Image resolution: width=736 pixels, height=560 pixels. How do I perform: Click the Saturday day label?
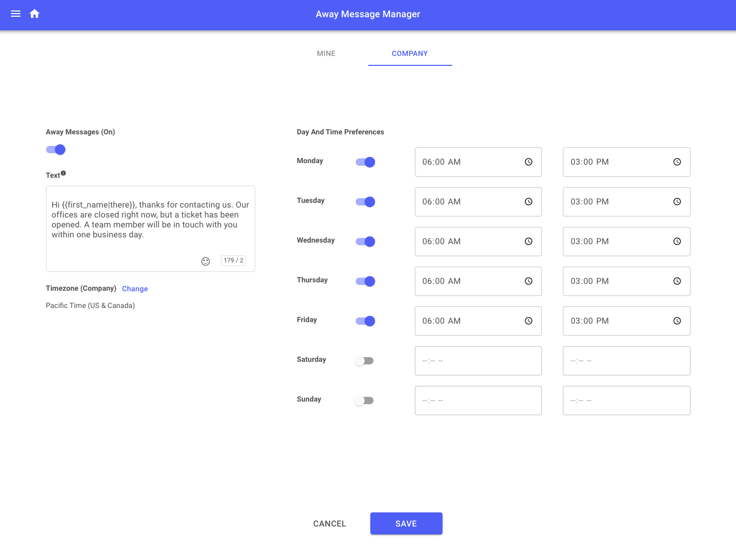coord(311,359)
